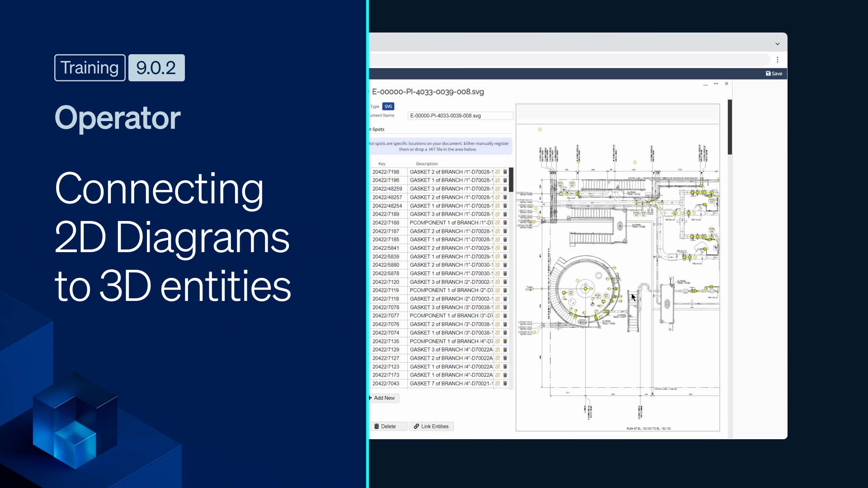Expand panel width with double-arrow icon

coord(716,84)
